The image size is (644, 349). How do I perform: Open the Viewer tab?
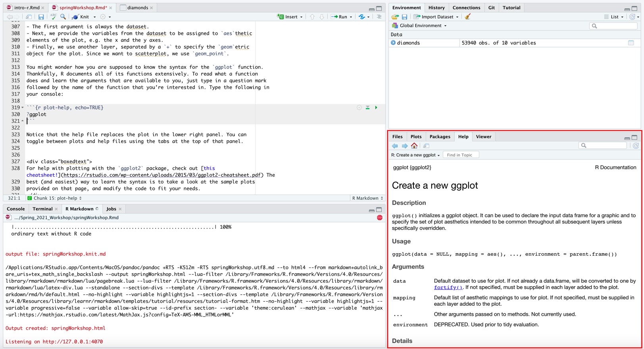tap(483, 137)
